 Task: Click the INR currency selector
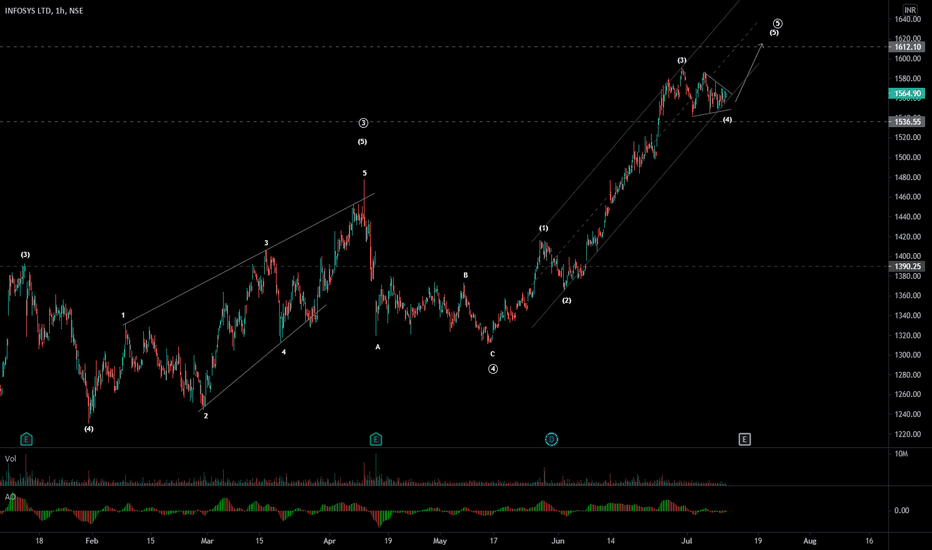point(909,10)
